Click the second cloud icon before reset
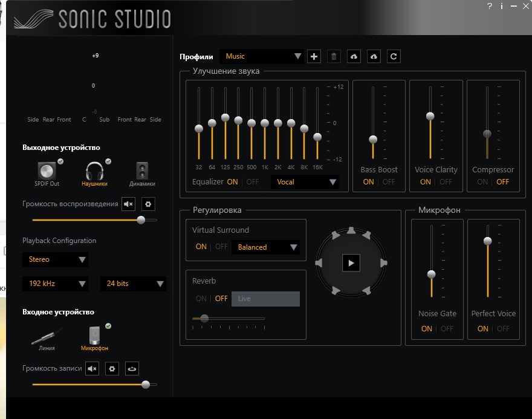532x419 pixels. [x=374, y=56]
